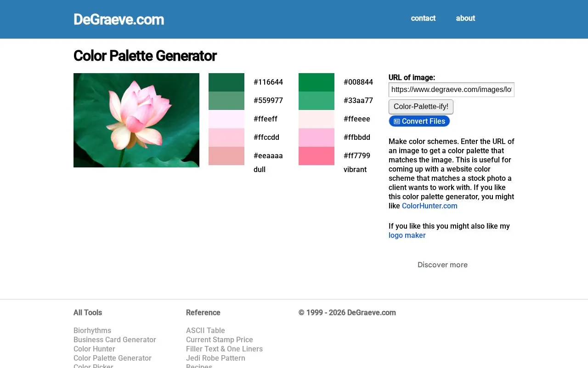Pick the dull #ffccdd pink swatch
This screenshot has width=588, height=368.
(x=226, y=138)
